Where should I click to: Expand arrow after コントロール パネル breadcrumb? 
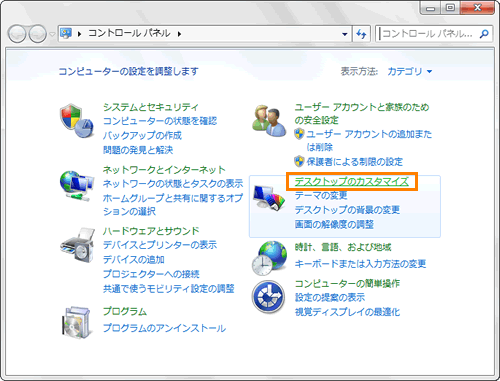pos(179,34)
